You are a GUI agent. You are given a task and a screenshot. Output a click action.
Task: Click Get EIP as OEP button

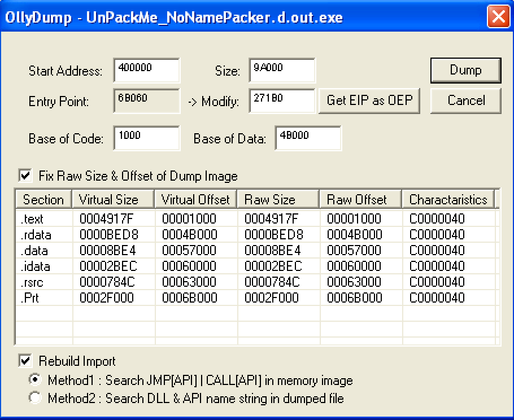tap(369, 100)
